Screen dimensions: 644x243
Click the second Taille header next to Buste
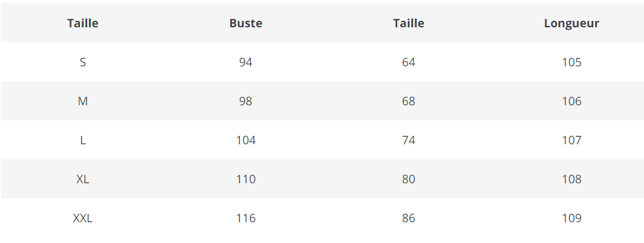409,23
